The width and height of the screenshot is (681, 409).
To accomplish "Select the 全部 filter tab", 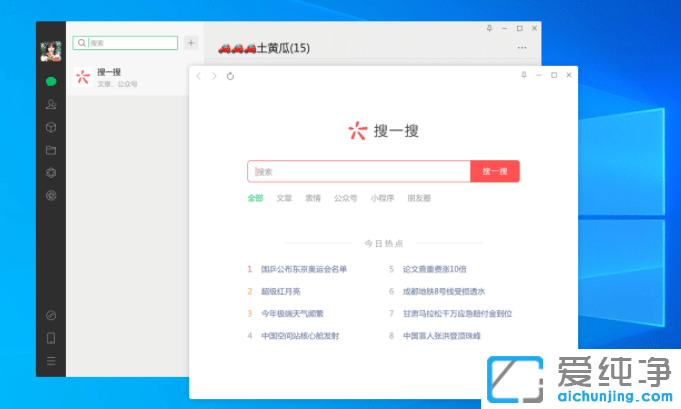I will 255,198.
